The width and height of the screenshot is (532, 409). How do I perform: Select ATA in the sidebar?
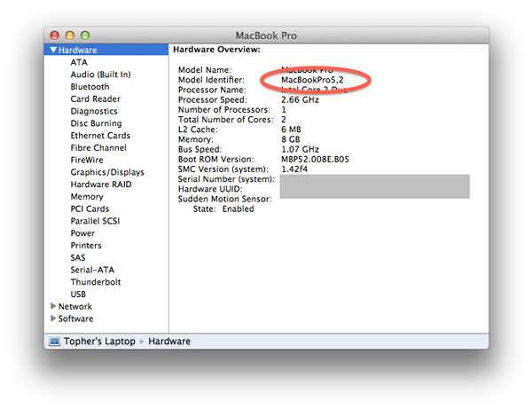tap(79, 62)
